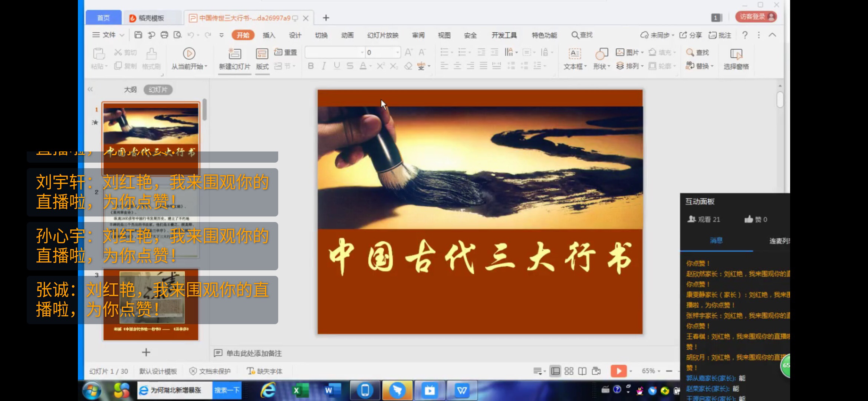
Task: Toggle Italic formatting
Action: [324, 66]
